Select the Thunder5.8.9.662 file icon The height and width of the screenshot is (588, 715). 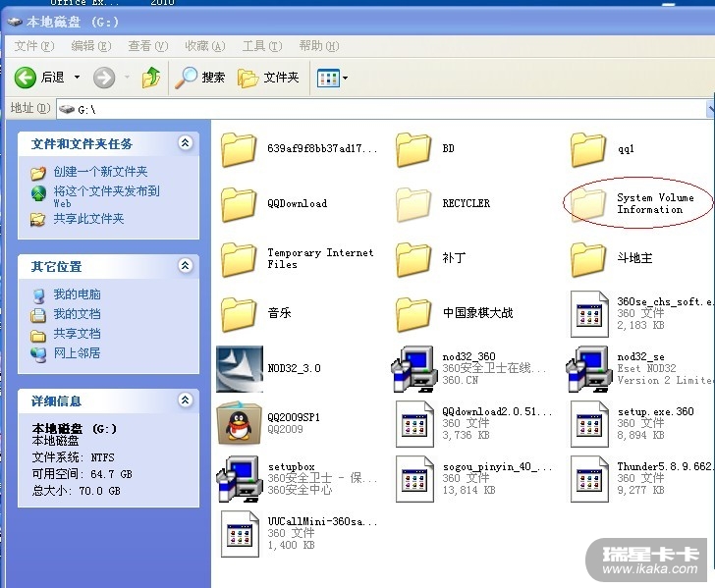point(589,479)
